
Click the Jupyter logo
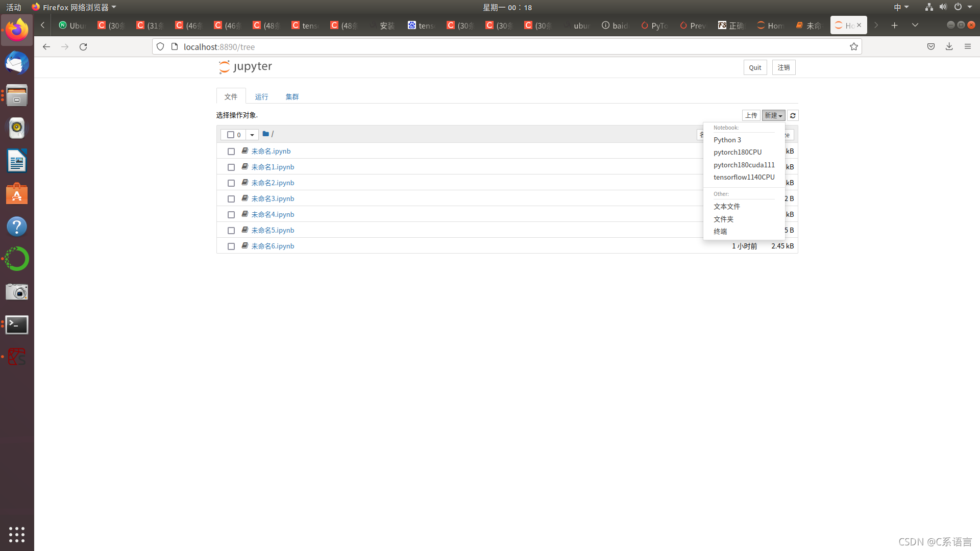click(x=245, y=67)
